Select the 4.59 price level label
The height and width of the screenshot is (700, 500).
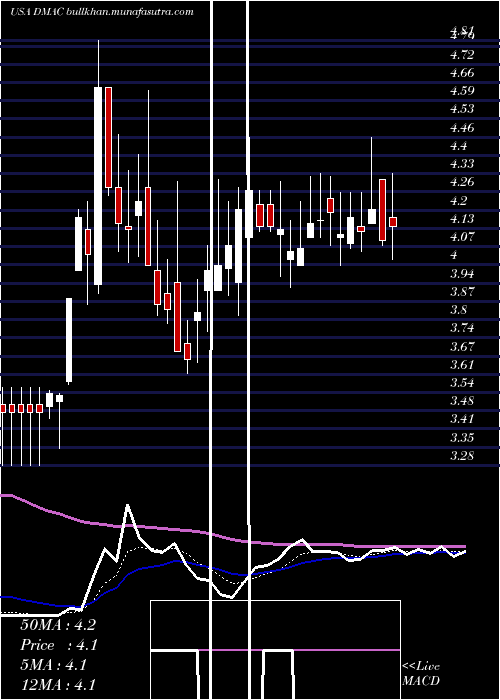pos(462,91)
